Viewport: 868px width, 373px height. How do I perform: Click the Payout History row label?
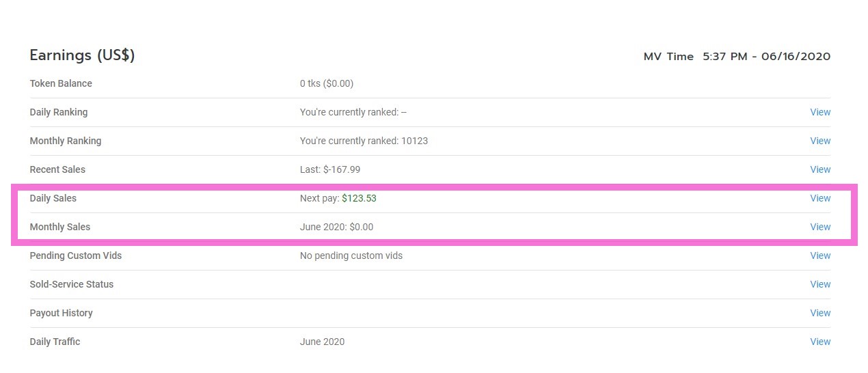(x=62, y=313)
